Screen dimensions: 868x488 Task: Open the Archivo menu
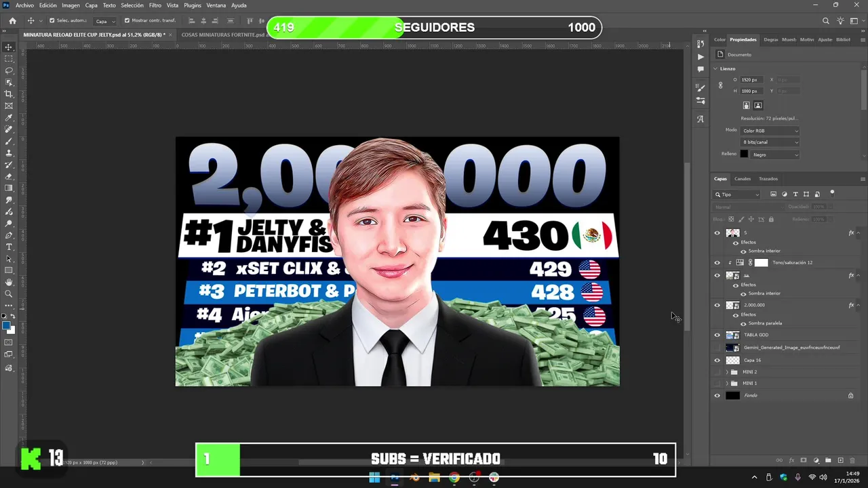coord(24,5)
